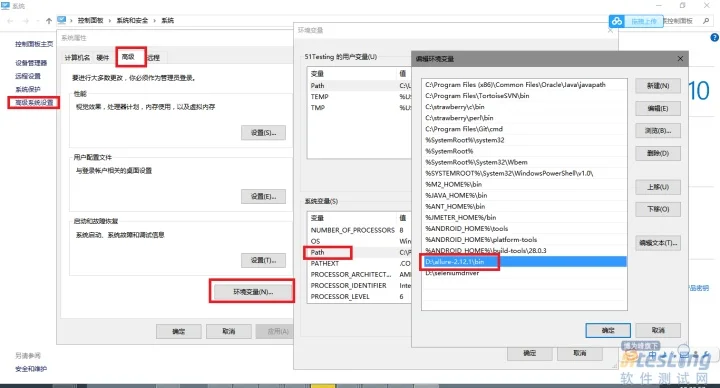Click 编辑文本(T)... button
This screenshot has width=720, height=388.
tap(658, 243)
